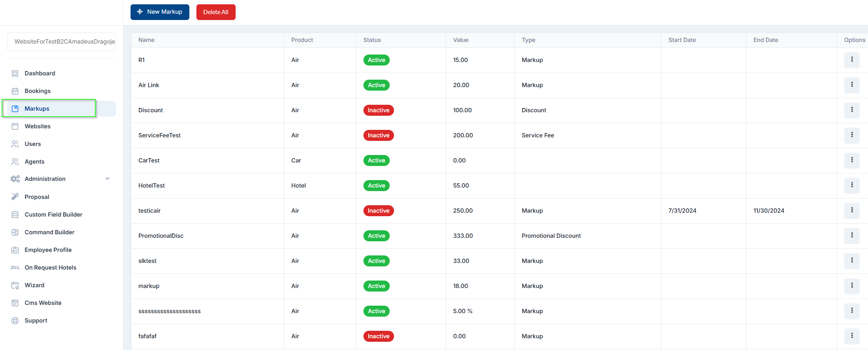Click the Bookings calendar icon
The width and height of the screenshot is (868, 350).
coord(15,91)
